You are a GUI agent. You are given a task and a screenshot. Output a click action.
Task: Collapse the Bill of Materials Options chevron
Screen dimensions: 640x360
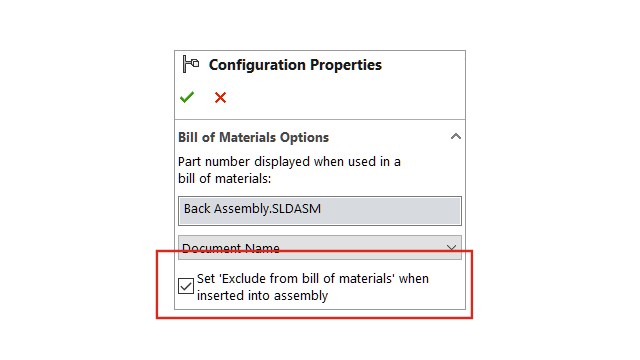pyautogui.click(x=456, y=136)
